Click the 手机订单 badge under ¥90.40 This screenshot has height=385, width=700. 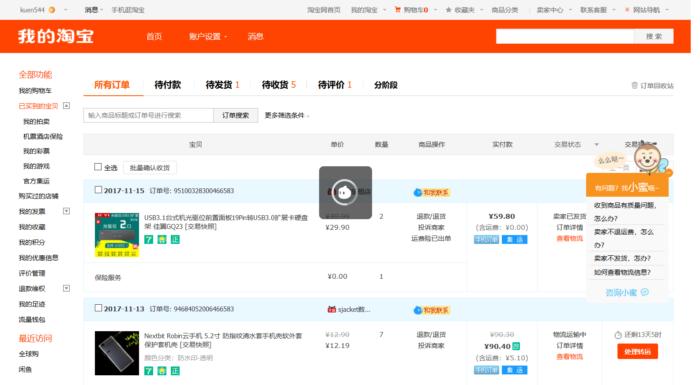486,370
